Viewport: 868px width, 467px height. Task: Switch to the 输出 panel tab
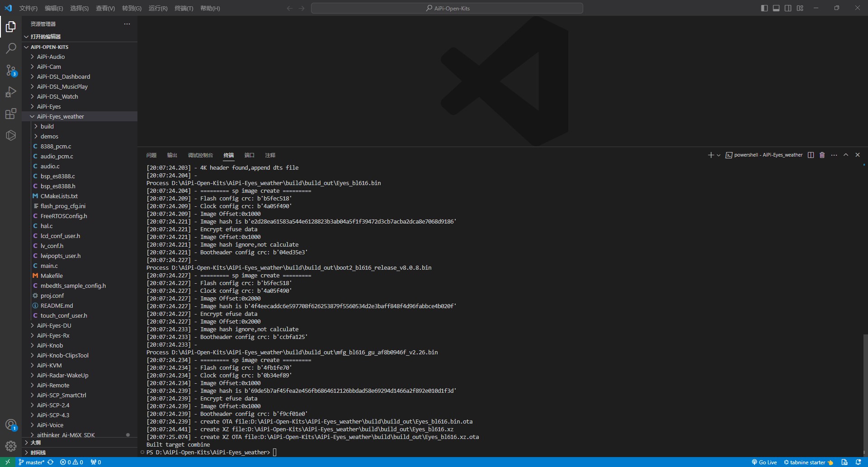click(x=172, y=155)
